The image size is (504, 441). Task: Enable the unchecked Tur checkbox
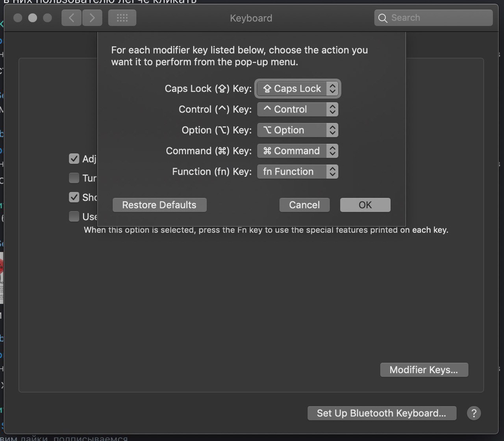74,178
